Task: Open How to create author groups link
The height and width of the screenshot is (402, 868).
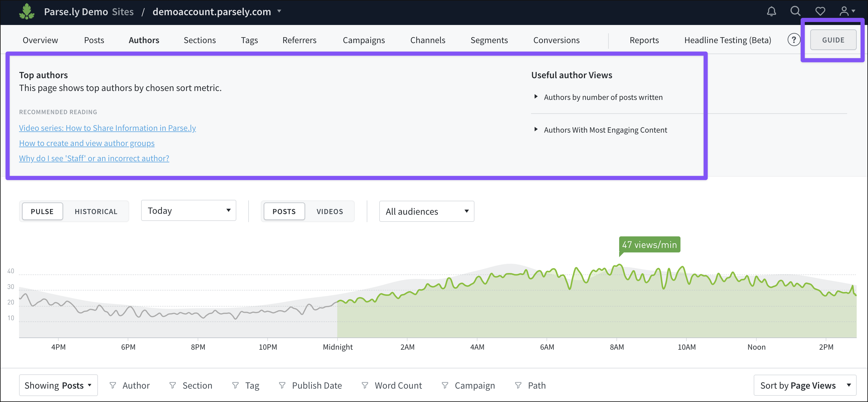Action: coord(87,143)
